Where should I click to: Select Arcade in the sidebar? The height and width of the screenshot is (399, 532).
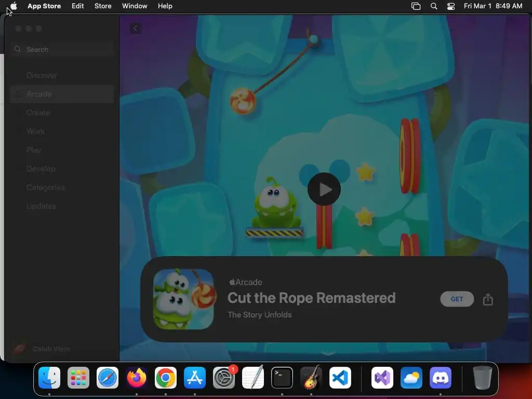click(x=62, y=94)
